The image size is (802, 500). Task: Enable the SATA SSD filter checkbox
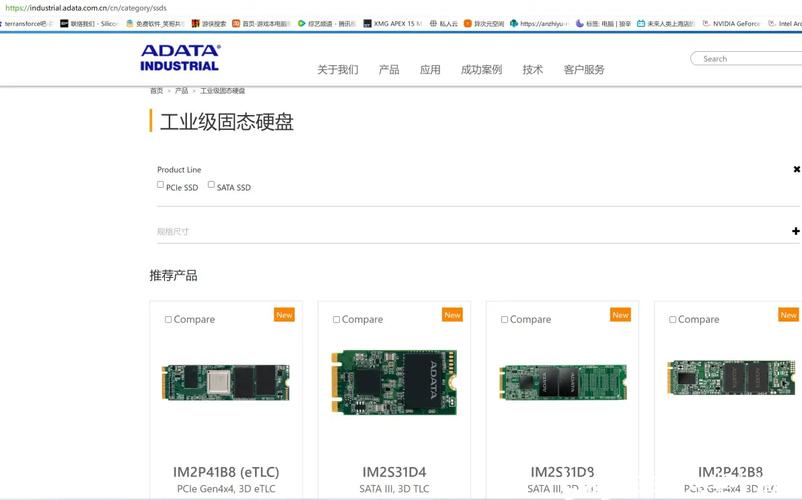(x=211, y=185)
